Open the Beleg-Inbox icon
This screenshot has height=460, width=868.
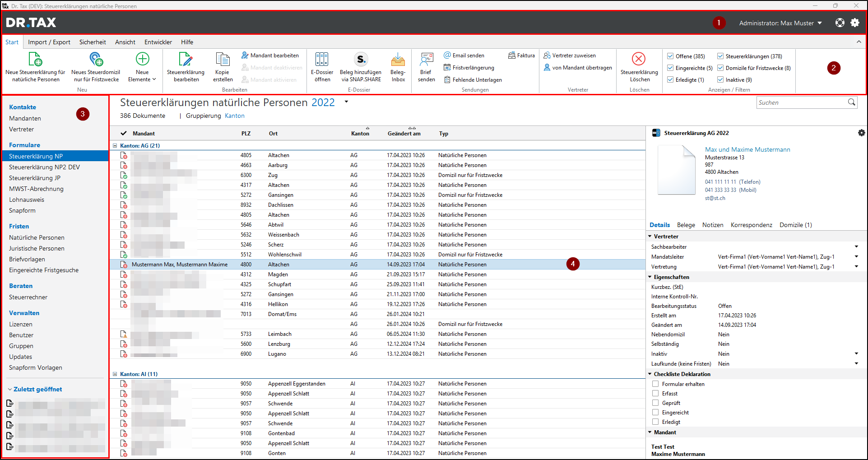(x=398, y=59)
